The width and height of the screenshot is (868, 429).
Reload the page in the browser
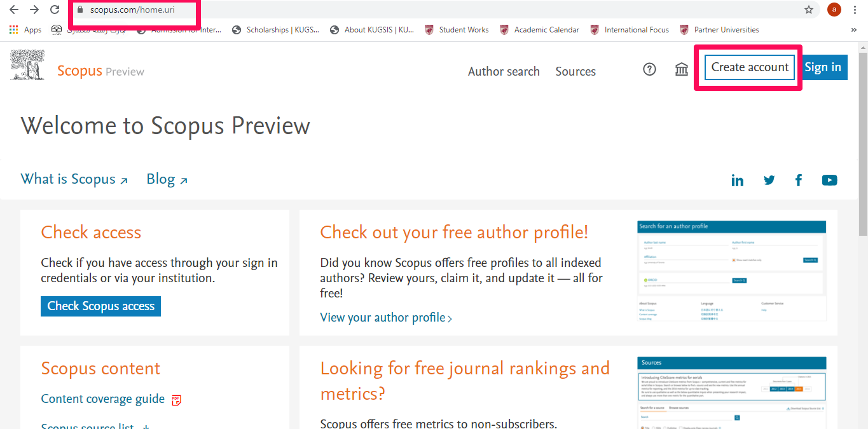pos(55,10)
